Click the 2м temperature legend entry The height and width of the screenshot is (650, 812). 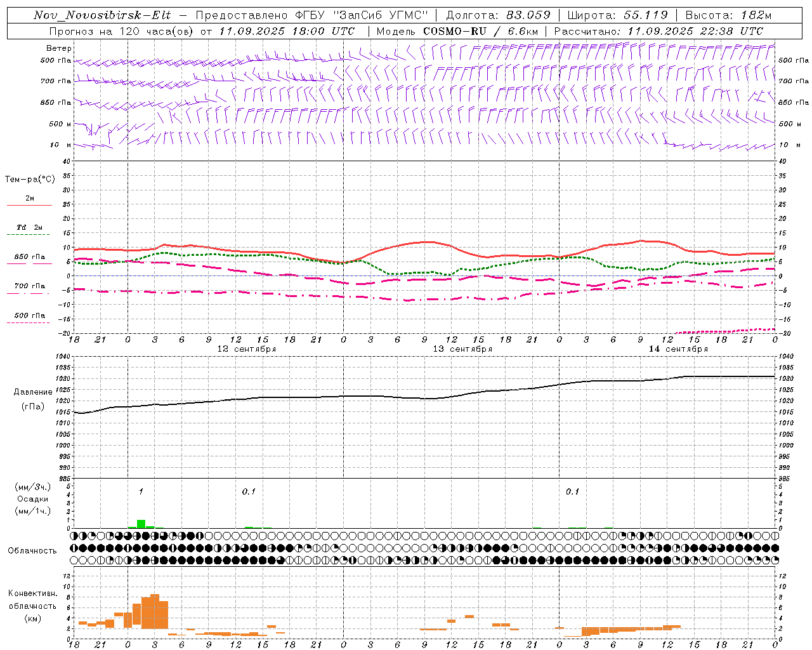(30, 199)
